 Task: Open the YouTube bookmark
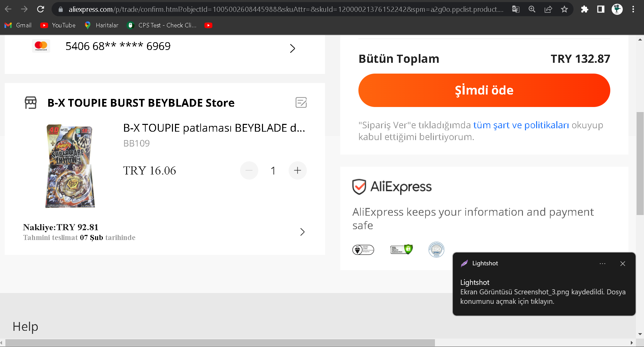(58, 25)
